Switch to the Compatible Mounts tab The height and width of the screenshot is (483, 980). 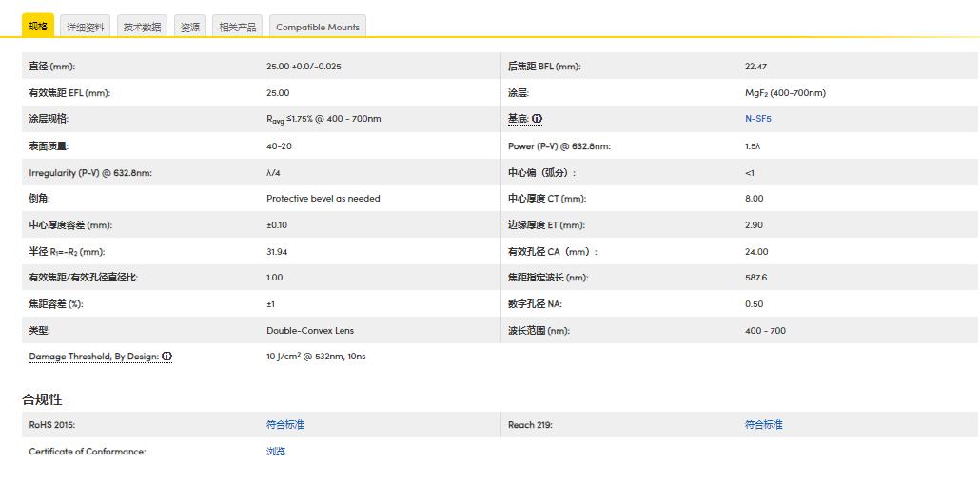[x=318, y=28]
